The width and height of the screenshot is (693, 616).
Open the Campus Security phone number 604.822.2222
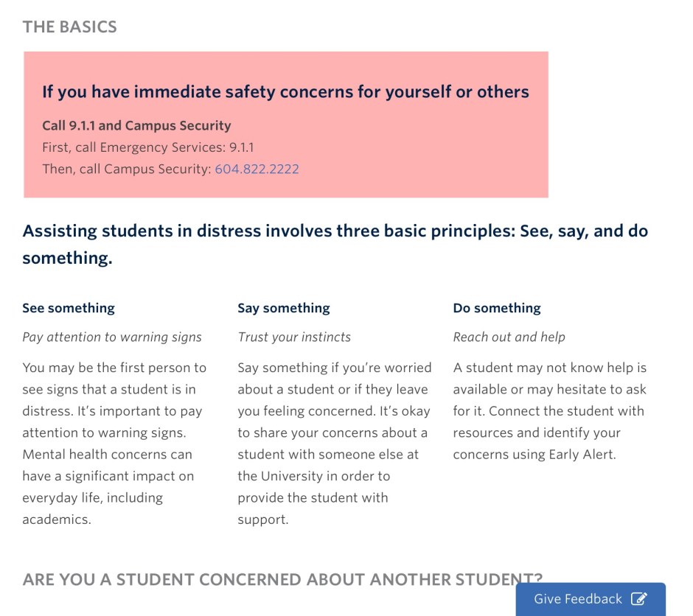coord(257,169)
